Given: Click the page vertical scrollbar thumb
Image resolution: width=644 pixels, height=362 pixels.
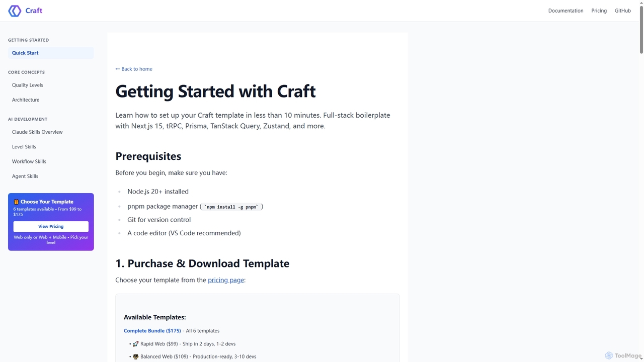Looking at the screenshot, I should (x=641, y=29).
